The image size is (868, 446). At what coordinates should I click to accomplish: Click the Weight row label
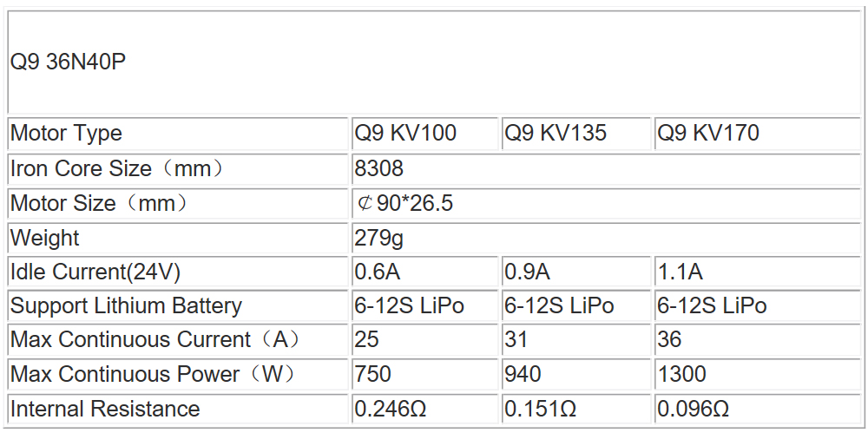tap(44, 238)
